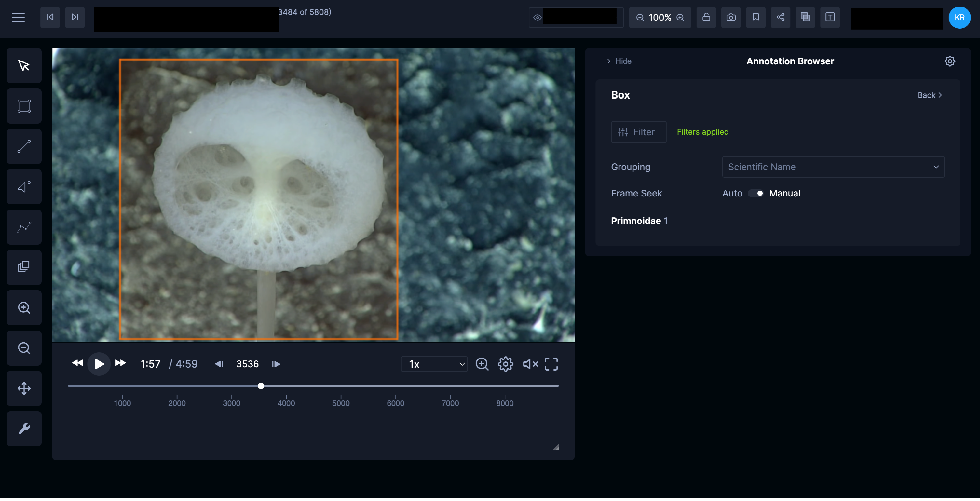
Task: Click the video timeline slider handle
Action: [x=261, y=386]
